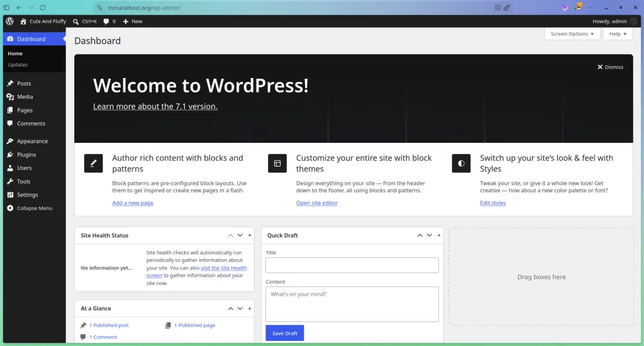
Task: Follow the Add a new page link
Action: (x=133, y=203)
